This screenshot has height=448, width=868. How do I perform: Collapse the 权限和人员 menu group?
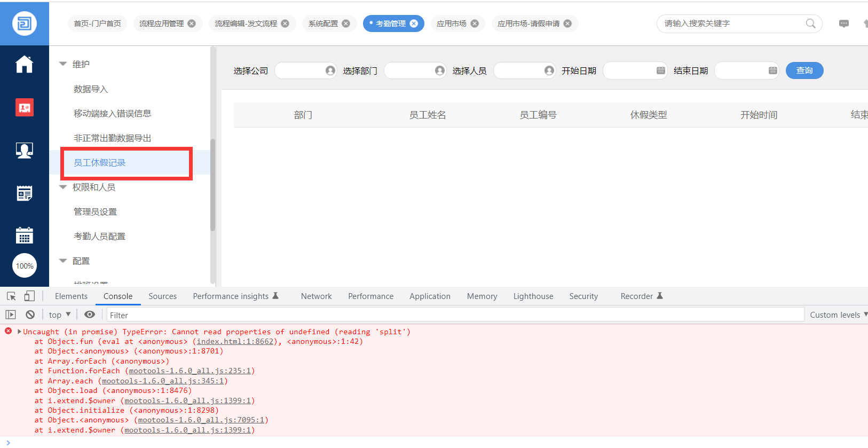(x=63, y=187)
